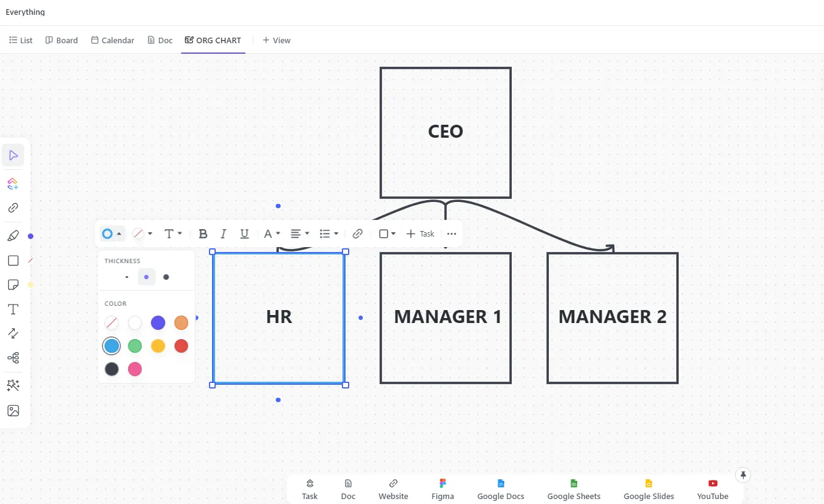The image size is (824, 504).
Task: Open the mind map tool
Action: [x=13, y=358]
